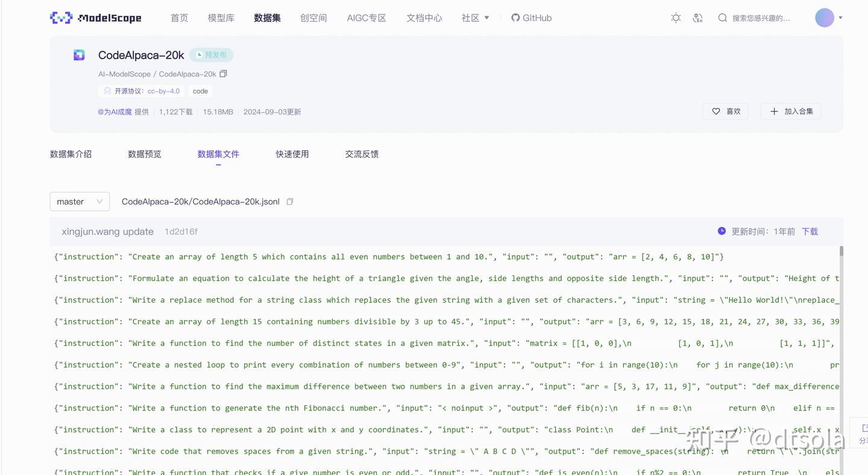Click the CodeAlpaca-20k page title
Image resolution: width=868 pixels, height=475 pixels.
coord(141,55)
